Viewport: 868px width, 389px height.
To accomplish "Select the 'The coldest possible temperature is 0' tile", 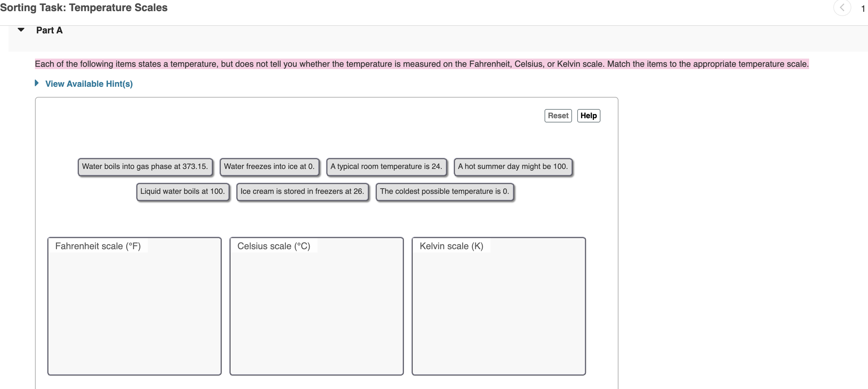I will pyautogui.click(x=444, y=191).
